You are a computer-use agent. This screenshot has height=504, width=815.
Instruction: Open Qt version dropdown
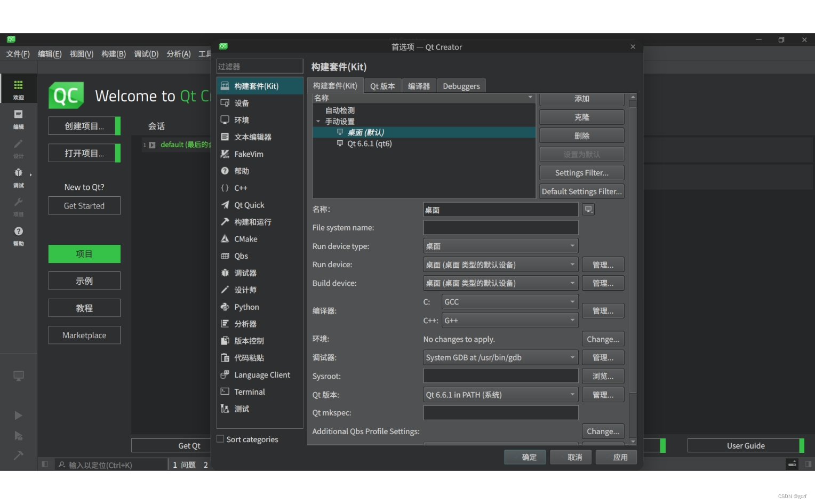500,395
